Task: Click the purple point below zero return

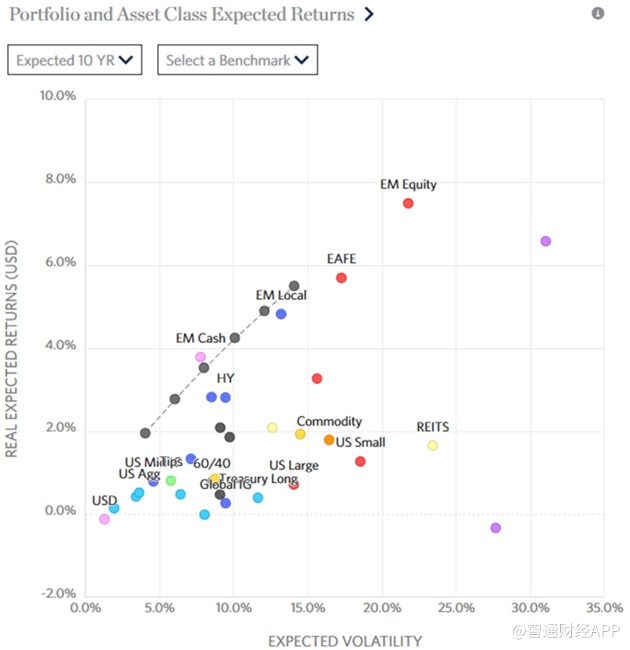Action: tap(495, 528)
